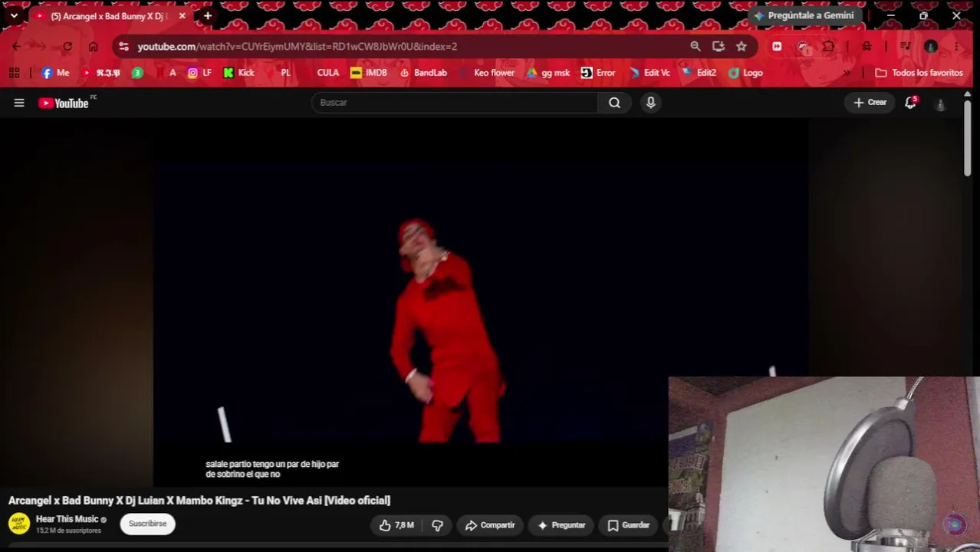View site information icon in address bar
This screenshot has height=552, width=980.
[x=123, y=47]
